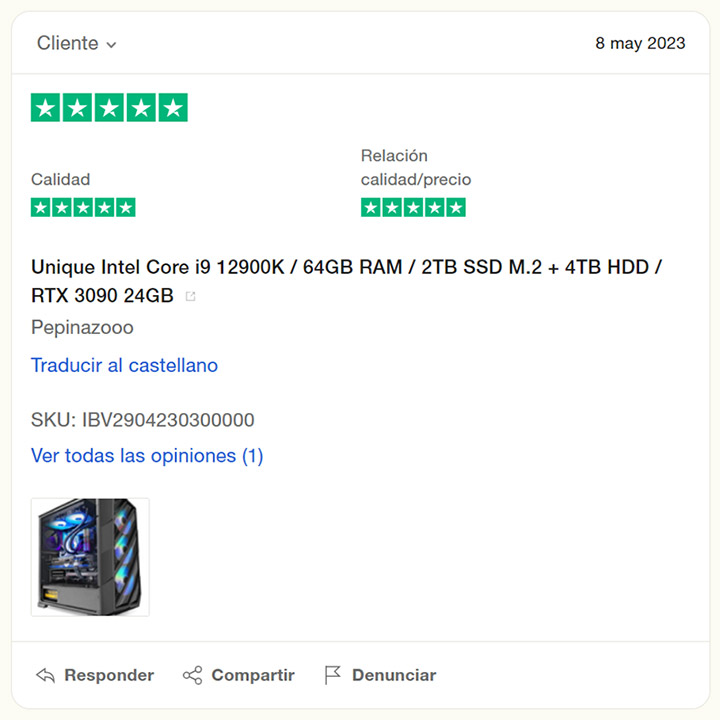The width and height of the screenshot is (720, 720).
Task: Click the Denunciar button text
Action: [x=394, y=675]
